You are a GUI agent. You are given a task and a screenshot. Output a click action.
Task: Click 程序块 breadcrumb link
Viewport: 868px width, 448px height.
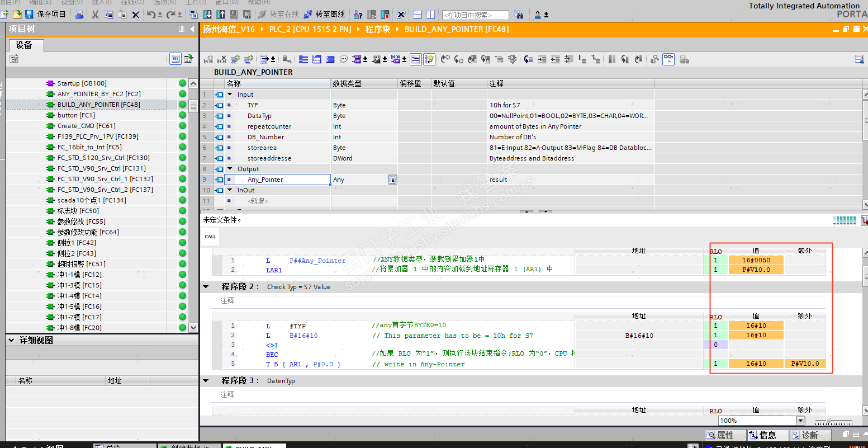pyautogui.click(x=378, y=29)
